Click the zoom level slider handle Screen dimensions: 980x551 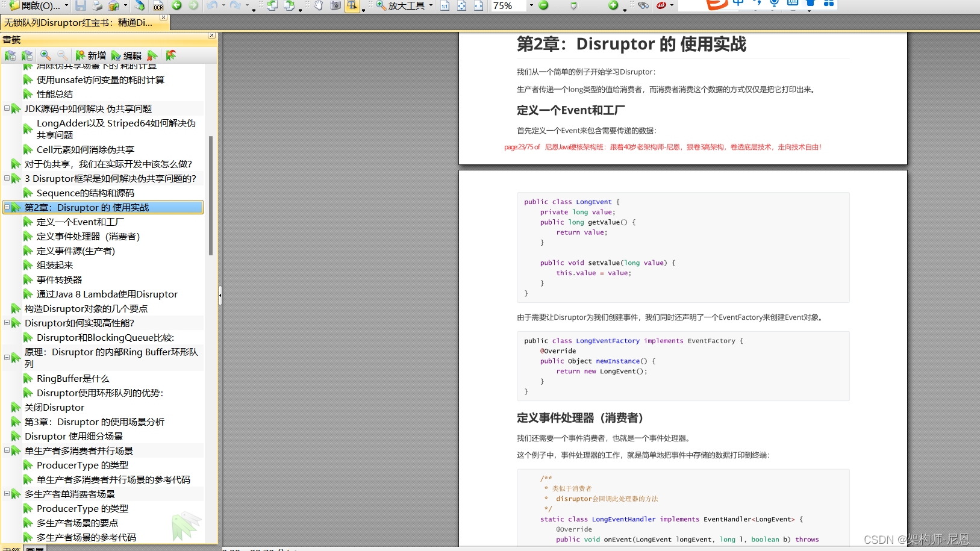(x=573, y=5)
